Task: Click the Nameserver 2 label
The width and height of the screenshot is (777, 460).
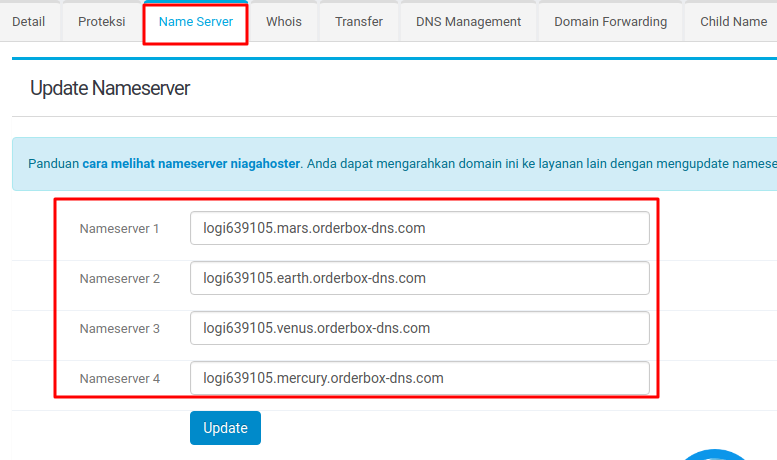Action: click(120, 279)
